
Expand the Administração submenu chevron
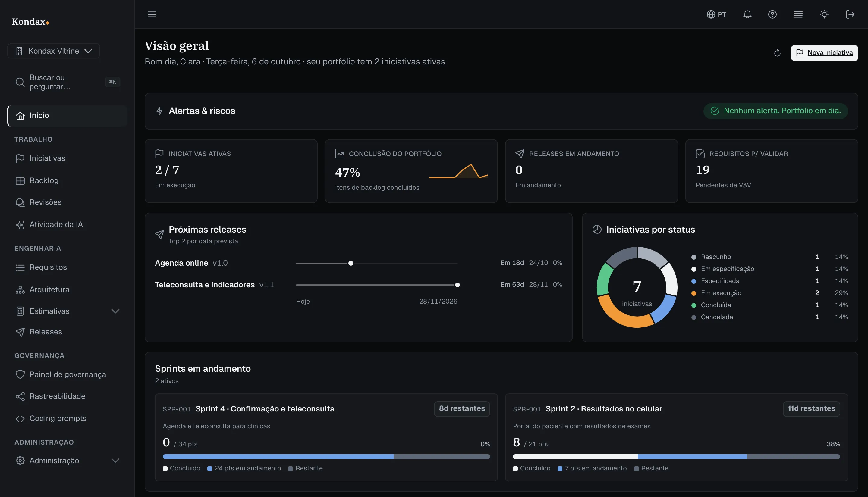(115, 461)
